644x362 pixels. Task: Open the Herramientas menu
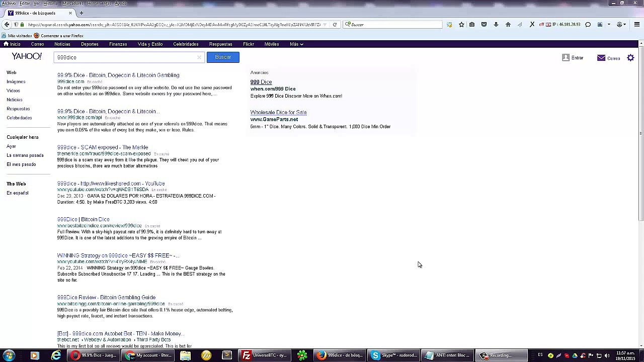tap(99, 3)
